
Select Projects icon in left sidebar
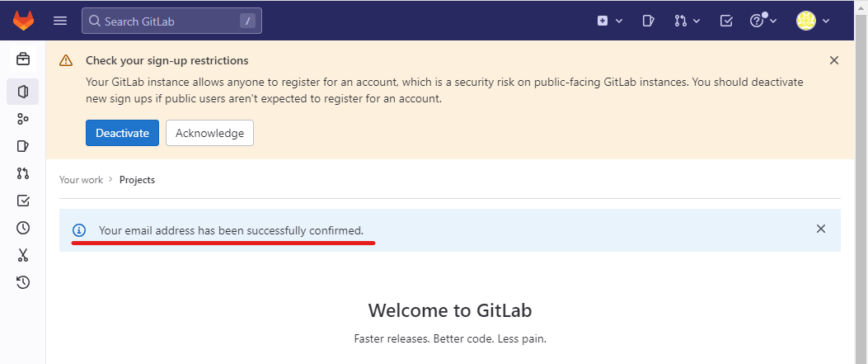pyautogui.click(x=23, y=92)
